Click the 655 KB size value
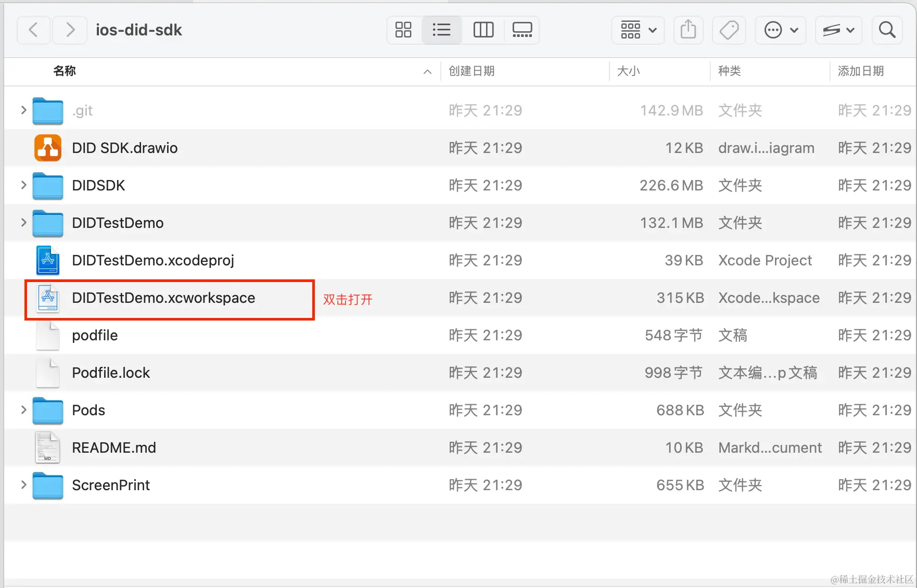 click(680, 485)
